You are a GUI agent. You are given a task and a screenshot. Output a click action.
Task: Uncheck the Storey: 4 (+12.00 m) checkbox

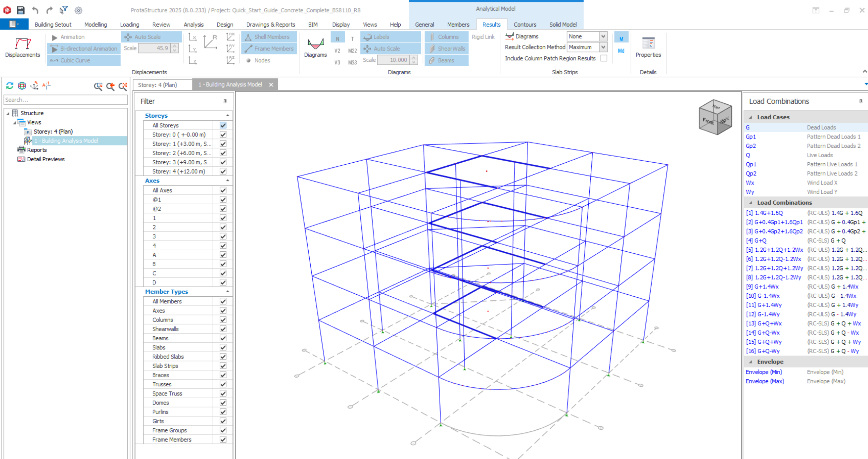point(223,172)
